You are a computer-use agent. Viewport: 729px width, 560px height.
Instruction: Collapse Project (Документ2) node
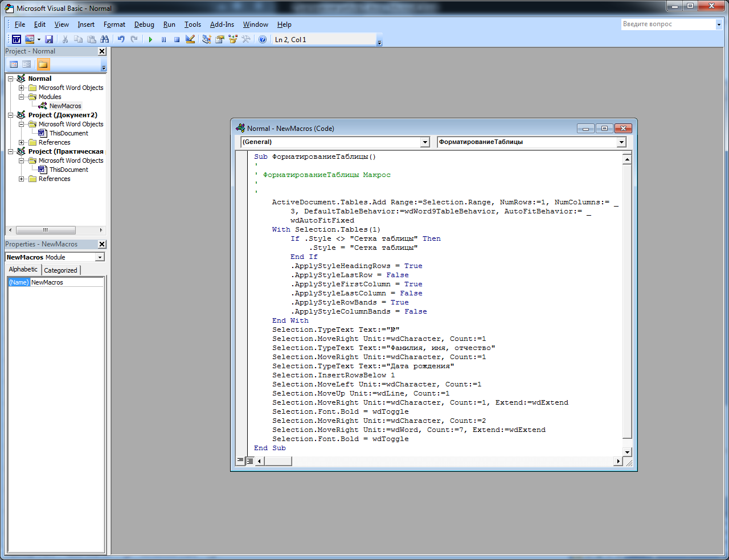coord(11,115)
